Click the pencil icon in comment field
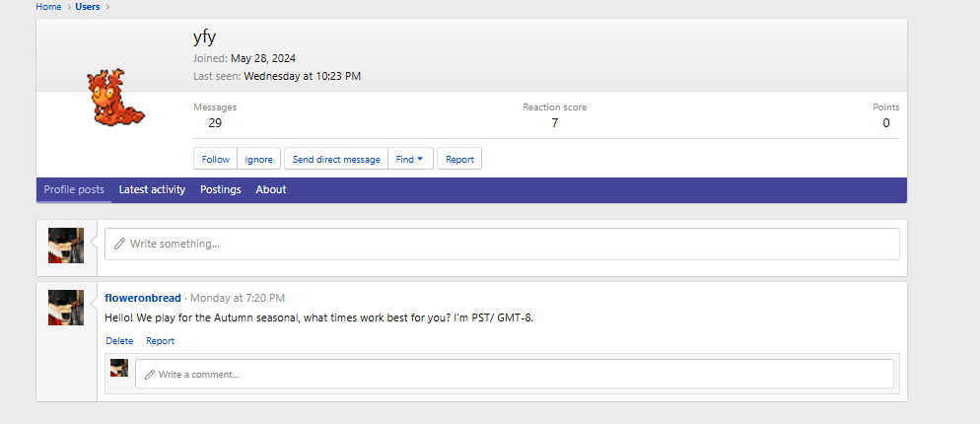Image resolution: width=980 pixels, height=424 pixels. click(150, 375)
